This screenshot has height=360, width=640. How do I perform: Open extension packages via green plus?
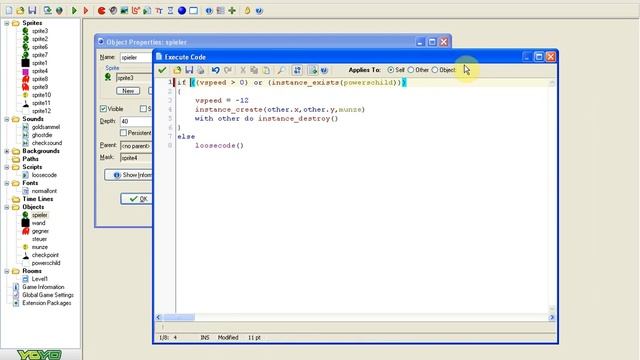[x=232, y=11]
